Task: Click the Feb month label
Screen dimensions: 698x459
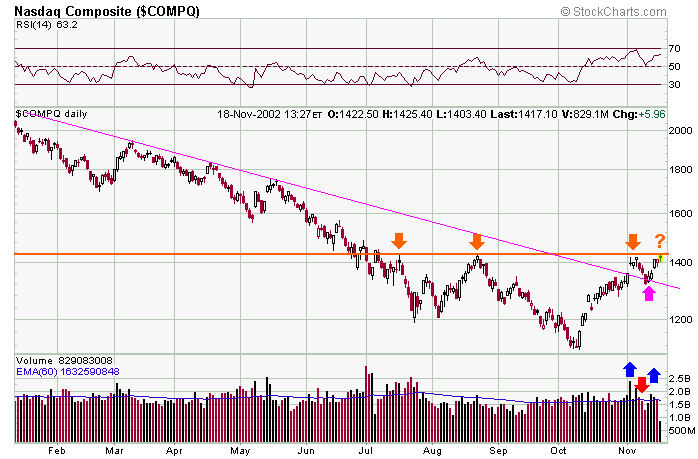Action: click(57, 451)
